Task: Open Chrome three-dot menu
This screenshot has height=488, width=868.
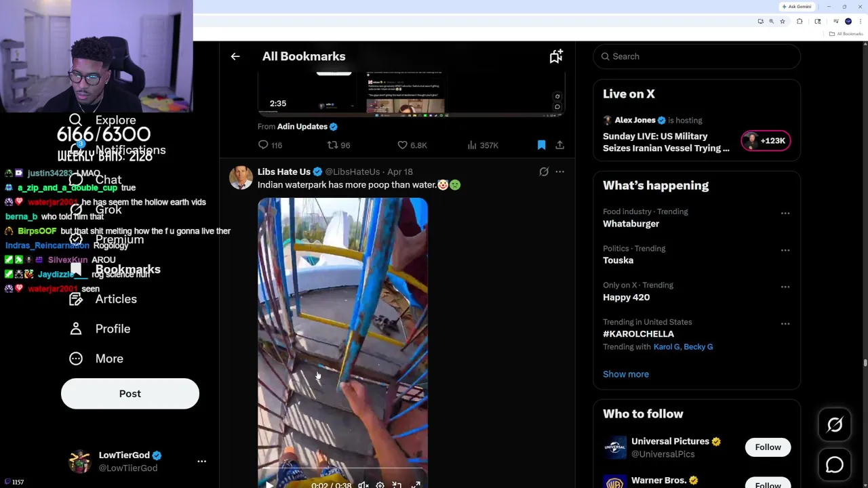Action: 861,21
